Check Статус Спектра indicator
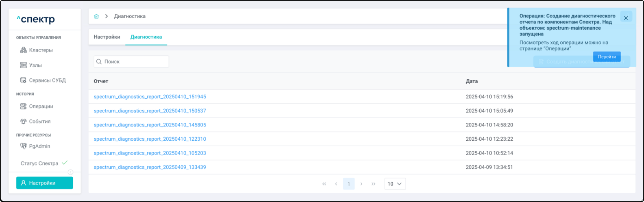644x202 pixels. (44, 163)
